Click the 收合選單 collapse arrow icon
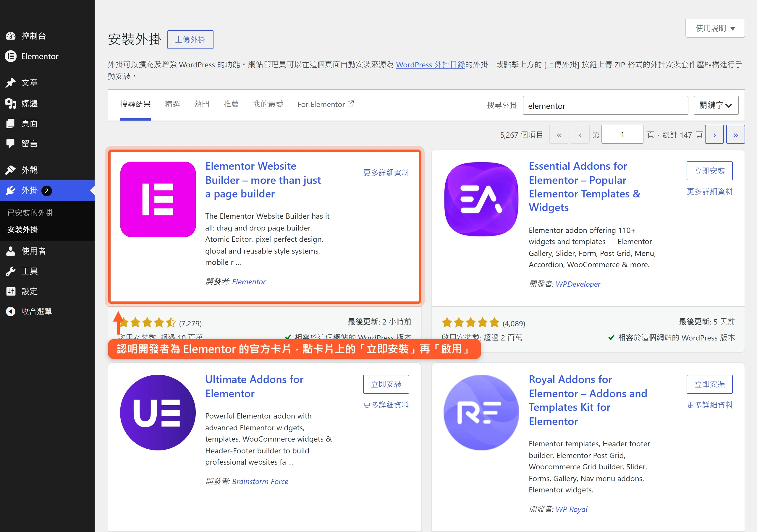The height and width of the screenshot is (532, 757). [x=11, y=312]
